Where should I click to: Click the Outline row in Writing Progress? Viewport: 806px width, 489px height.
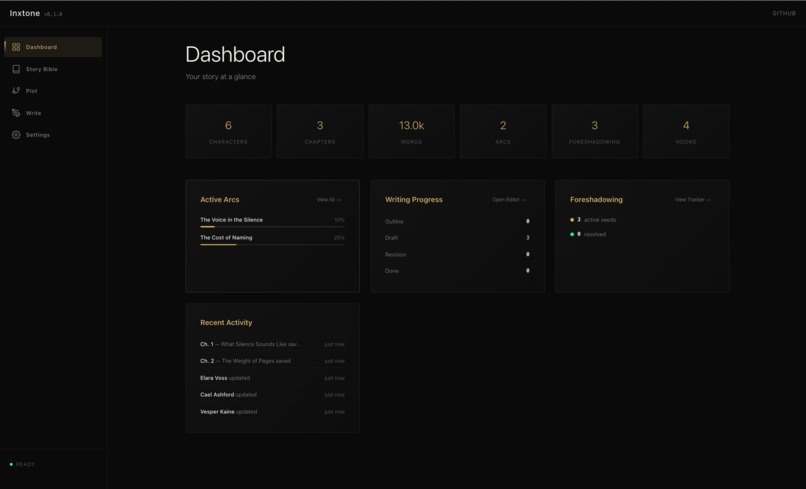pos(457,222)
